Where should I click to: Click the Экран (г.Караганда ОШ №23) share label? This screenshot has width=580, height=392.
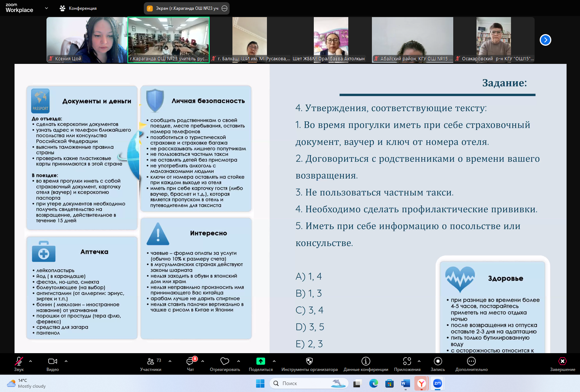click(187, 8)
